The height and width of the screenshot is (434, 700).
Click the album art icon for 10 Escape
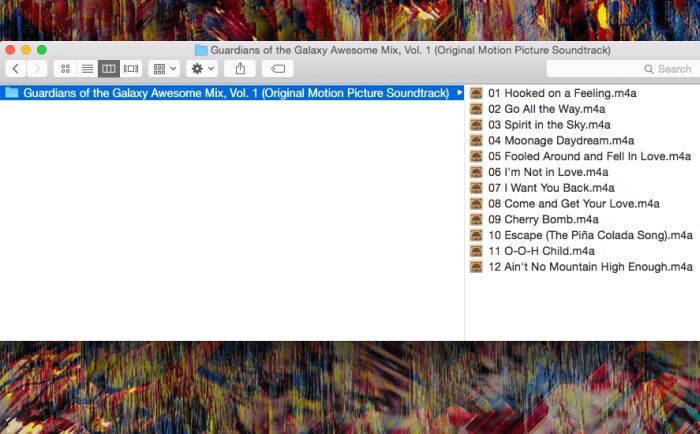[x=476, y=235]
